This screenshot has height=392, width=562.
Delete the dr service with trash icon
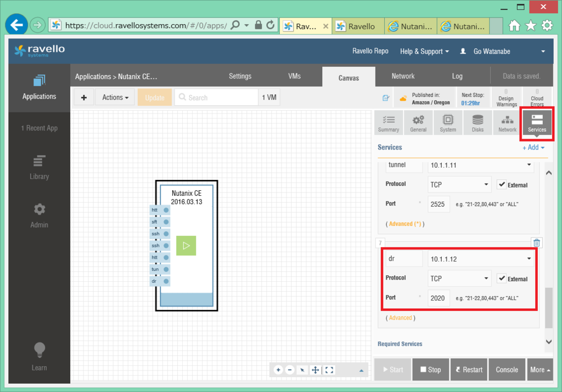[537, 243]
